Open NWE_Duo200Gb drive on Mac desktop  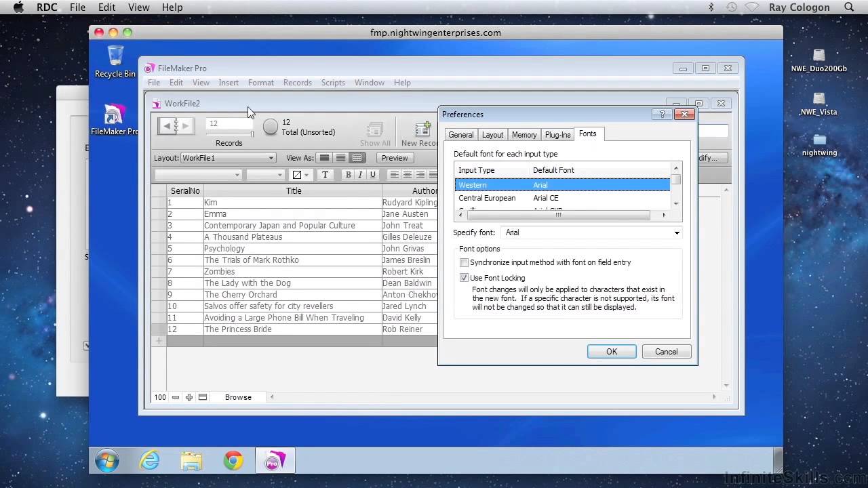tap(819, 60)
